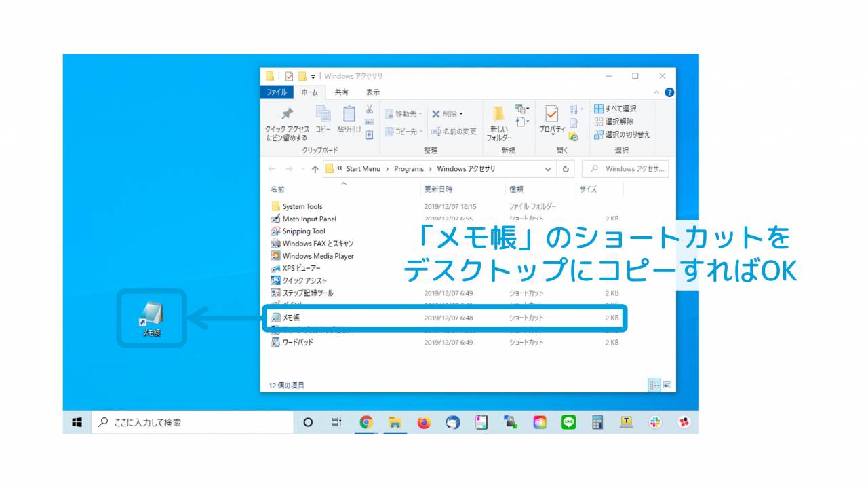Click 選択解除 (Select none)
The width and height of the screenshot is (868, 488).
(x=614, y=121)
